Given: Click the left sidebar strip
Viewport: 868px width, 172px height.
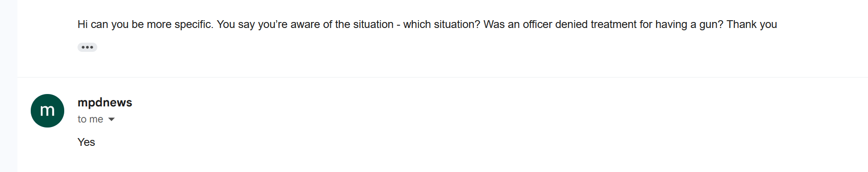Looking at the screenshot, I should (9, 86).
